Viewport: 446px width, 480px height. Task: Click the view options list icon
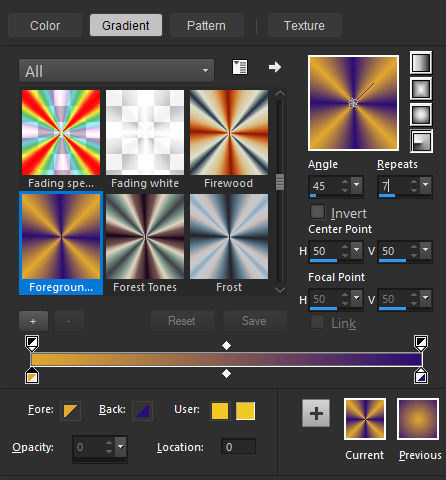(x=240, y=67)
